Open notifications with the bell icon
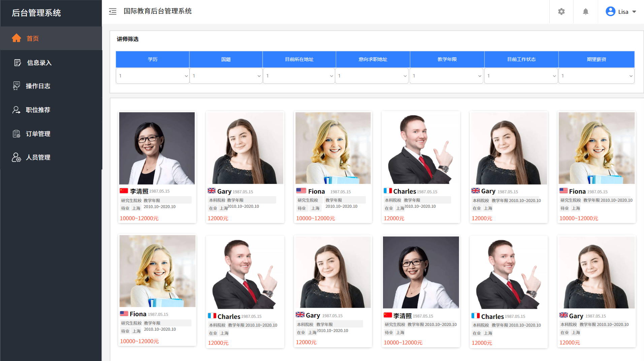Viewport: 644px width, 361px height. [x=585, y=11]
